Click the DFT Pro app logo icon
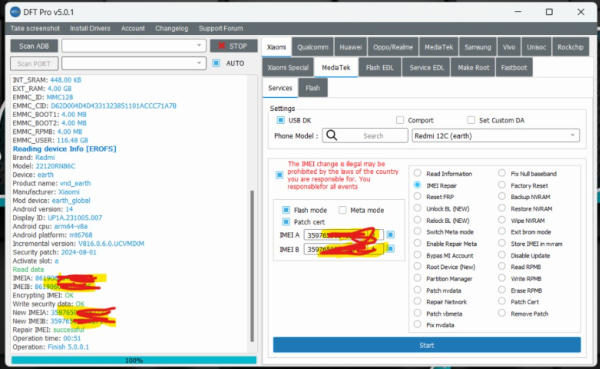600x369 pixels. point(15,12)
